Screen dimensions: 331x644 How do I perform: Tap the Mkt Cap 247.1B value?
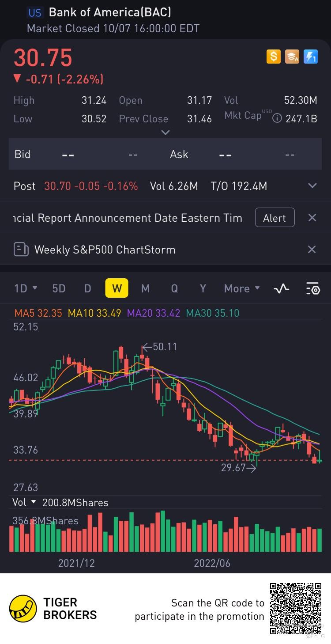(301, 119)
